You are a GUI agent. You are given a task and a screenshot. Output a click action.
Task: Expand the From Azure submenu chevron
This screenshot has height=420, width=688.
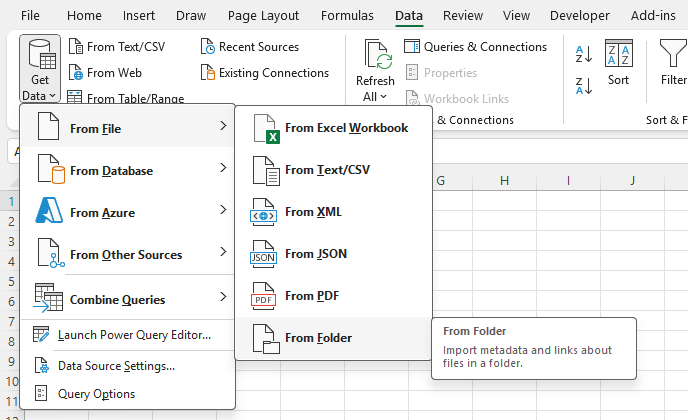223,210
